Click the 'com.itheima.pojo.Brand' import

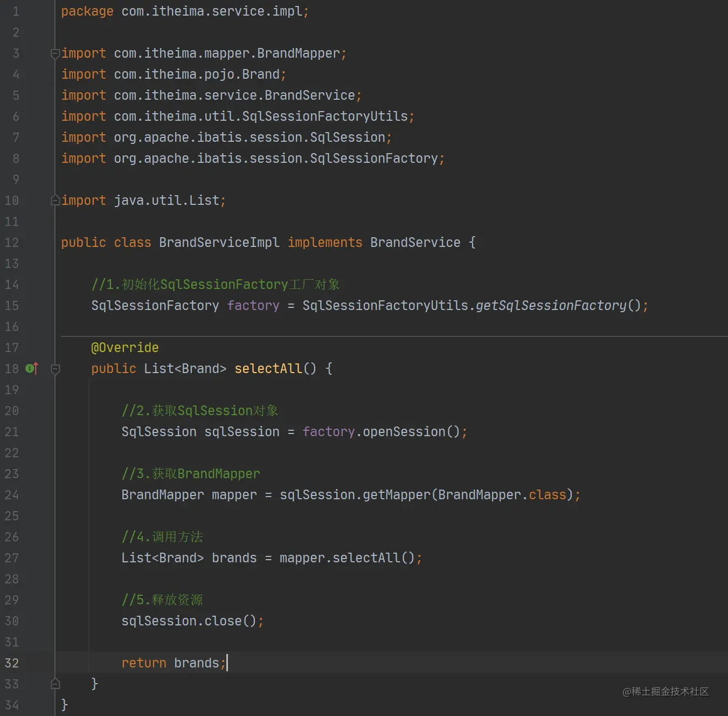point(197,74)
